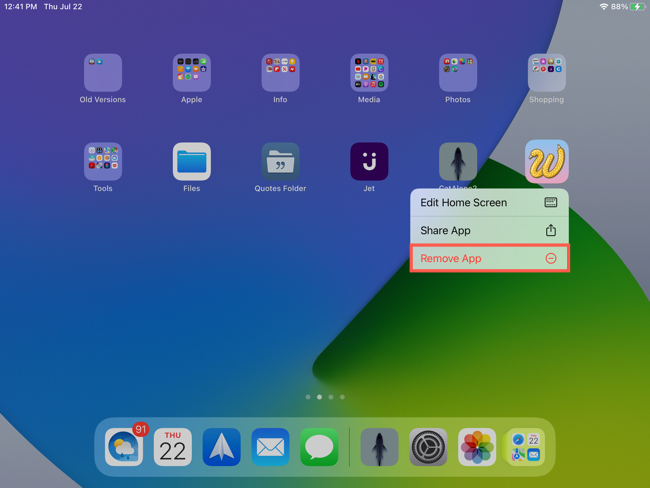Launch the Photos app in dock
The width and height of the screenshot is (650, 488).
[477, 447]
